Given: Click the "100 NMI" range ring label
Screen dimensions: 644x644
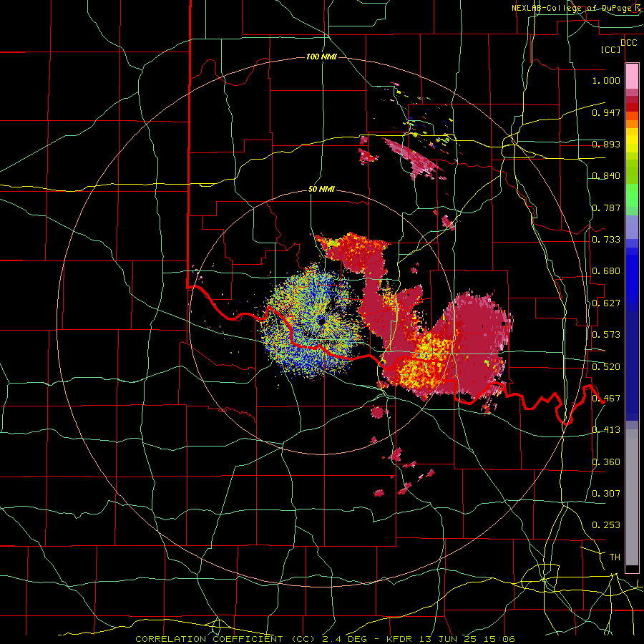Looking at the screenshot, I should (321, 57).
